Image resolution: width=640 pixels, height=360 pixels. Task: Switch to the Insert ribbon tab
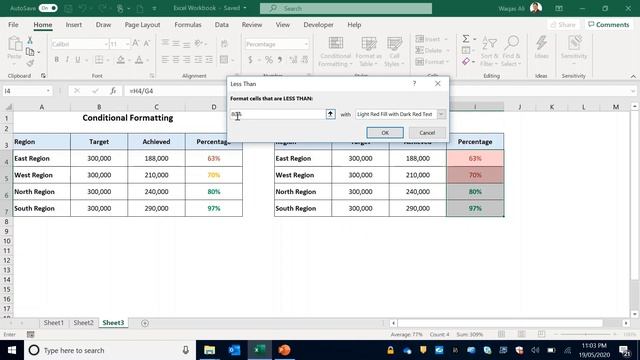coord(73,25)
